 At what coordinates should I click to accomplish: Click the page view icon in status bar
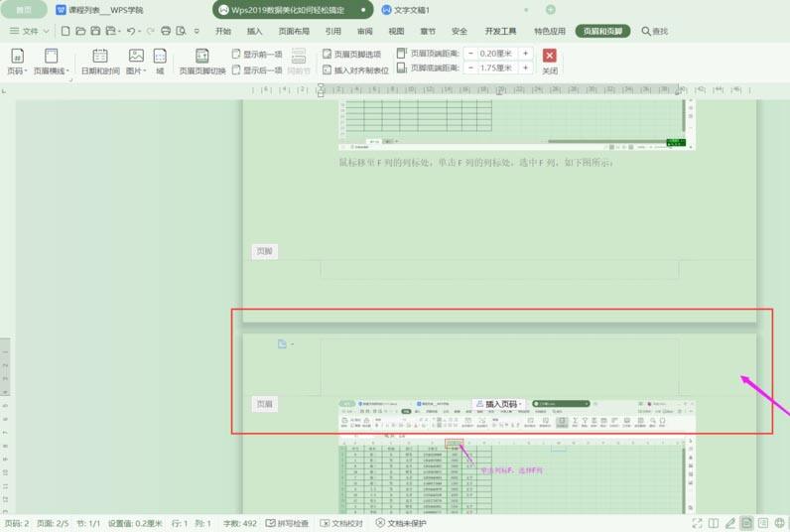pos(746,523)
